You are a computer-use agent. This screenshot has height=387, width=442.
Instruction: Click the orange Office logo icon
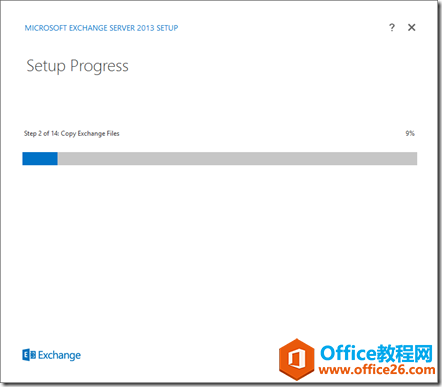coord(296,359)
